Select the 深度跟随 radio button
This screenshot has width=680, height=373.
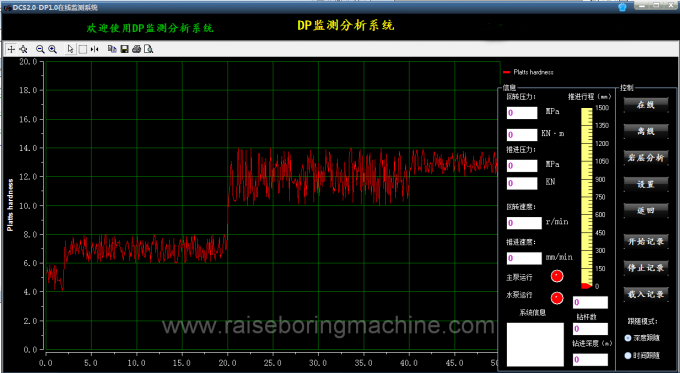click(x=628, y=338)
